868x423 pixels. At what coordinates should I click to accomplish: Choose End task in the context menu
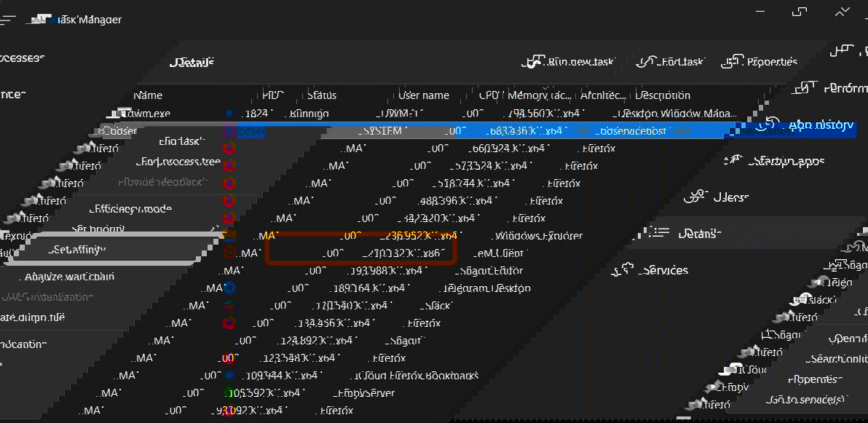click(x=182, y=141)
